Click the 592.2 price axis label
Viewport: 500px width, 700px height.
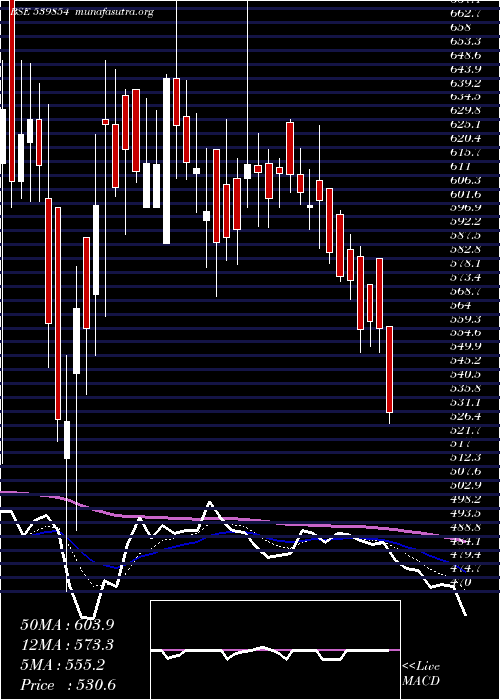pyautogui.click(x=466, y=222)
